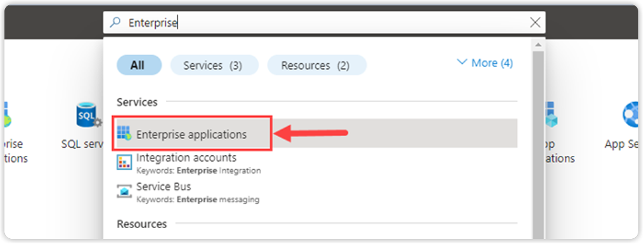Image resolution: width=644 pixels, height=244 pixels.
Task: Click into the Enterprise search field
Action: point(324,23)
